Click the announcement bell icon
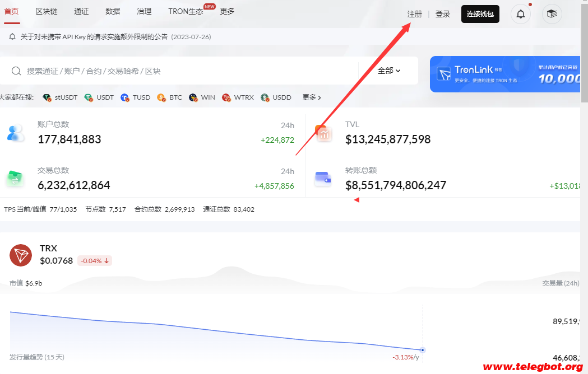Viewport: 588px width, 374px height. click(x=12, y=36)
